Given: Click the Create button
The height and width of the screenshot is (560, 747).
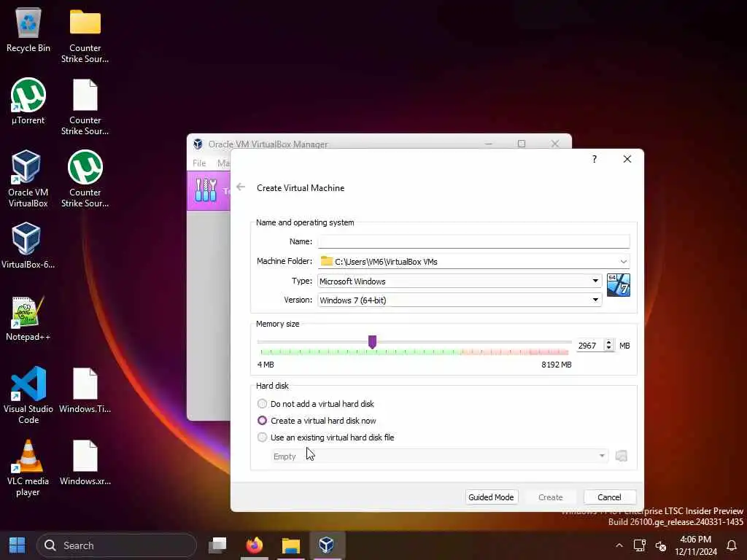Looking at the screenshot, I should 550,497.
